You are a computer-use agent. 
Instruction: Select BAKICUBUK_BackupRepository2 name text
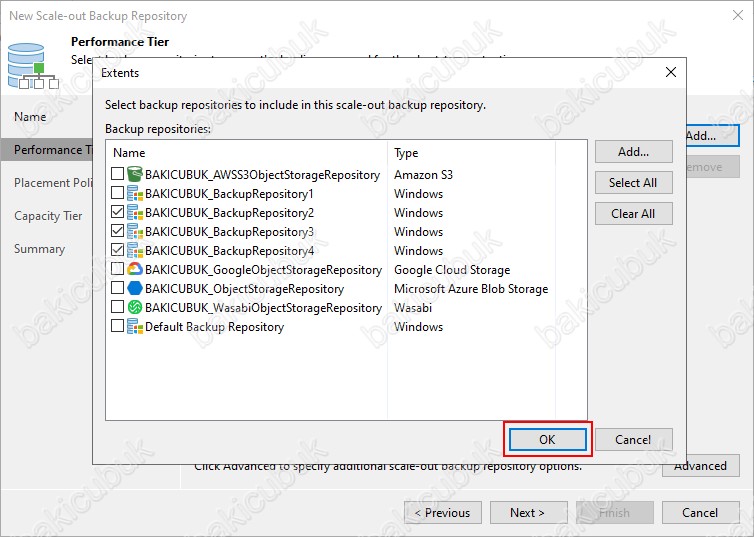229,212
